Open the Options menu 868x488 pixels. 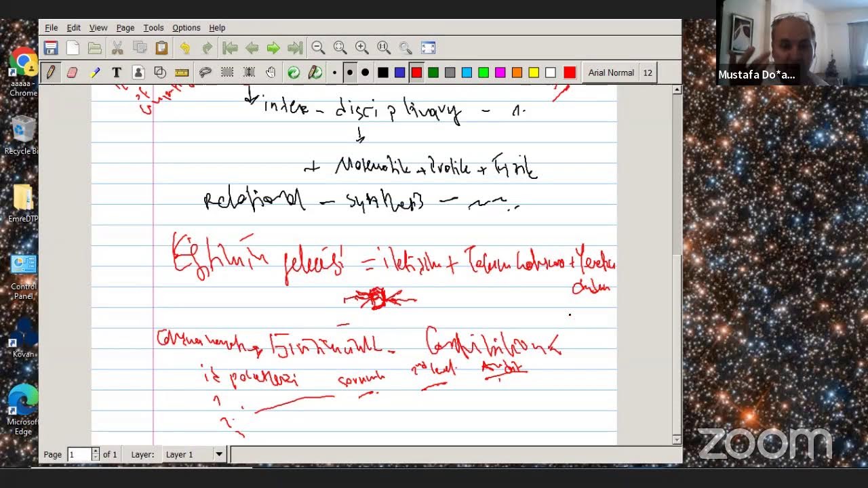pyautogui.click(x=186, y=28)
